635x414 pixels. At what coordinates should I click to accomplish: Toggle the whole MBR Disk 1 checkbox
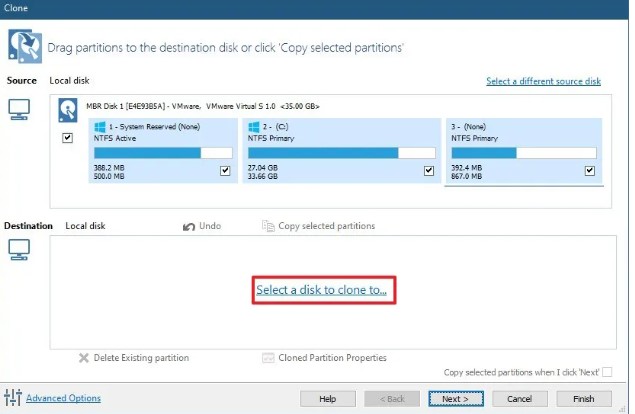tap(67, 138)
